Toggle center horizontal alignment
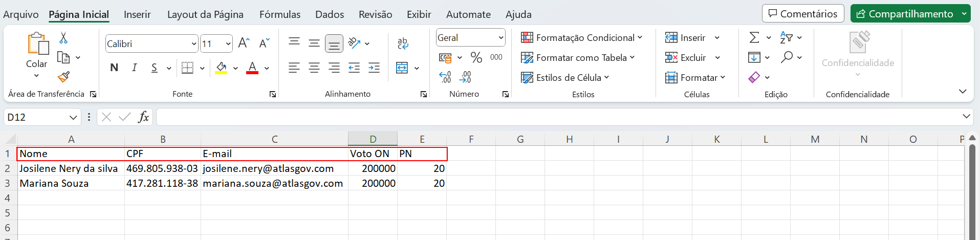Viewport: 980px width, 240px height. [x=314, y=68]
